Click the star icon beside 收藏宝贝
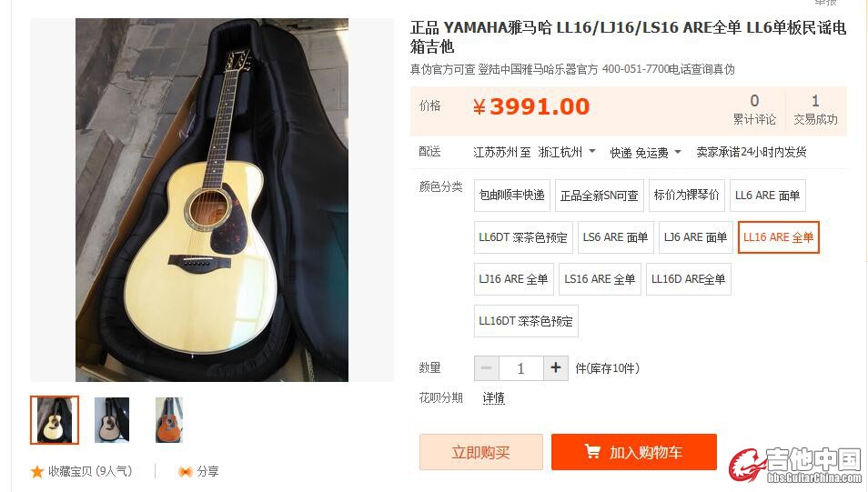Screen dimensions: 868x492 click(37, 471)
